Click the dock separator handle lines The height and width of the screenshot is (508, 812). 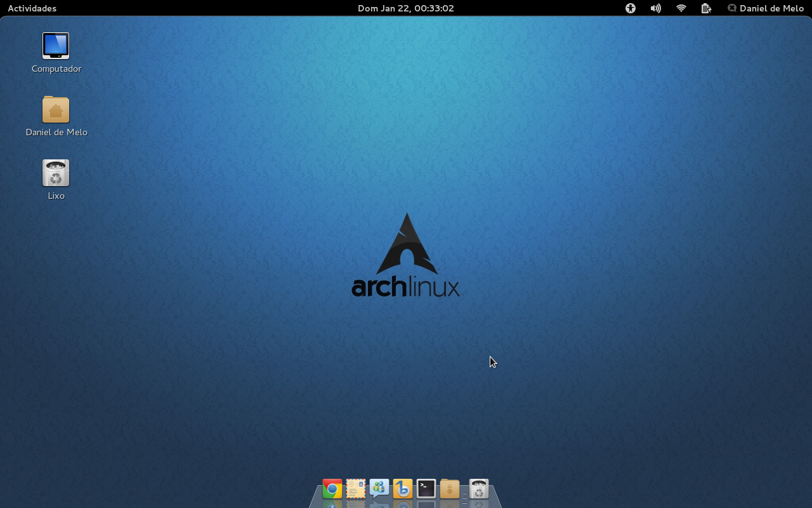464,497
